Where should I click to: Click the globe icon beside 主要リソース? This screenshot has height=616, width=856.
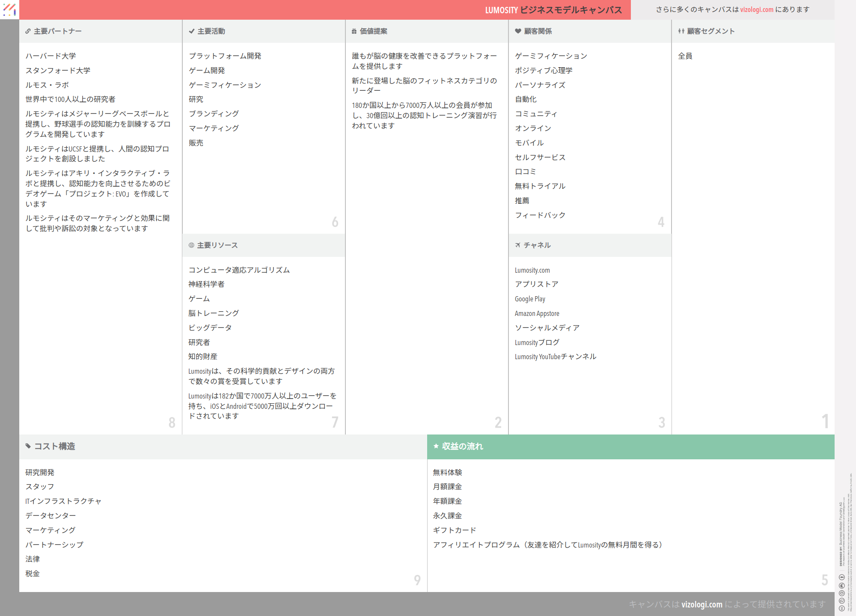point(191,245)
